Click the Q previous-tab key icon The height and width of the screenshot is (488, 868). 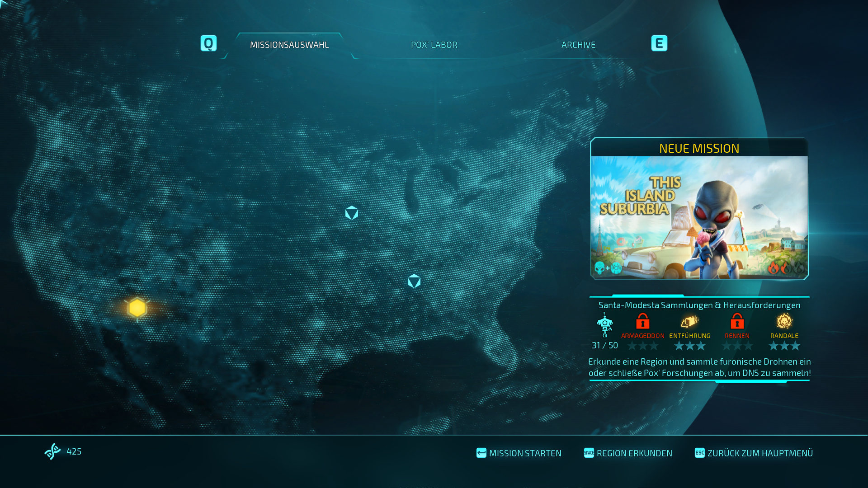coord(208,43)
